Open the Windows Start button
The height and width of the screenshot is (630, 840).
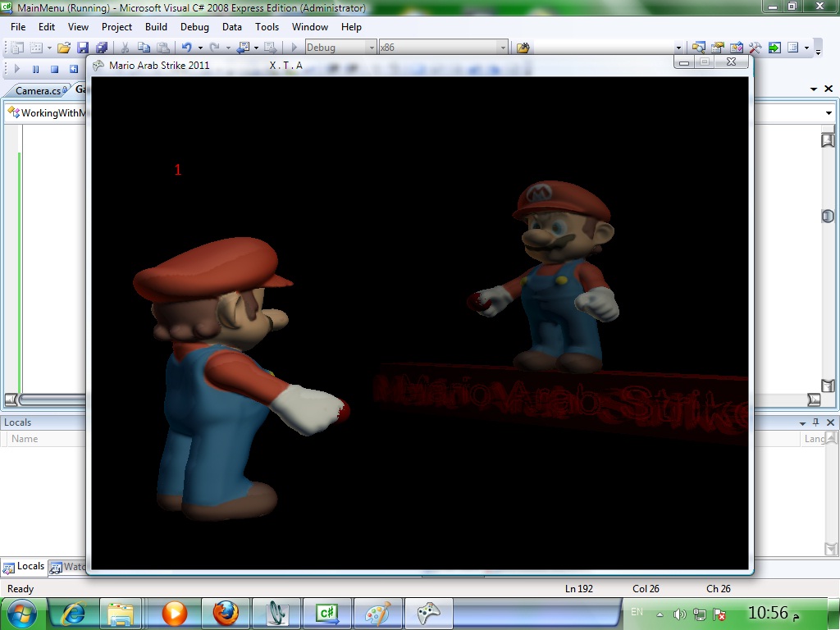pos(21,614)
